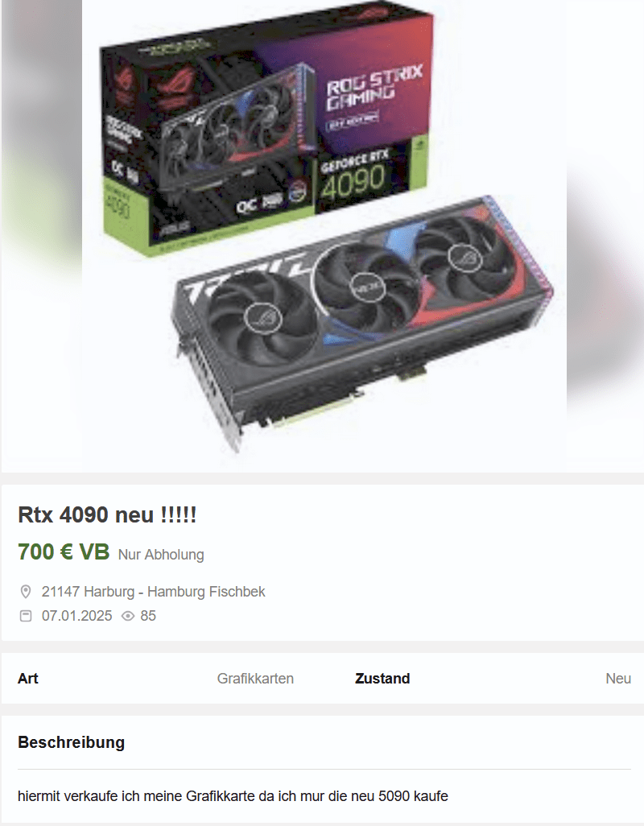Viewport: 644px width, 826px height.
Task: Open the RTX 4090 product photo
Action: pos(324,236)
